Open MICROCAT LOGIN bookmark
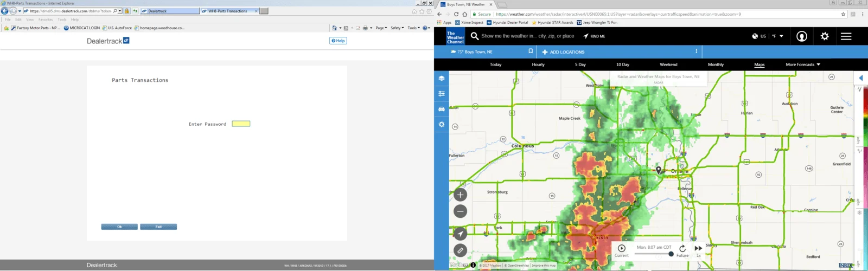This screenshot has width=868, height=271. pyautogui.click(x=82, y=28)
